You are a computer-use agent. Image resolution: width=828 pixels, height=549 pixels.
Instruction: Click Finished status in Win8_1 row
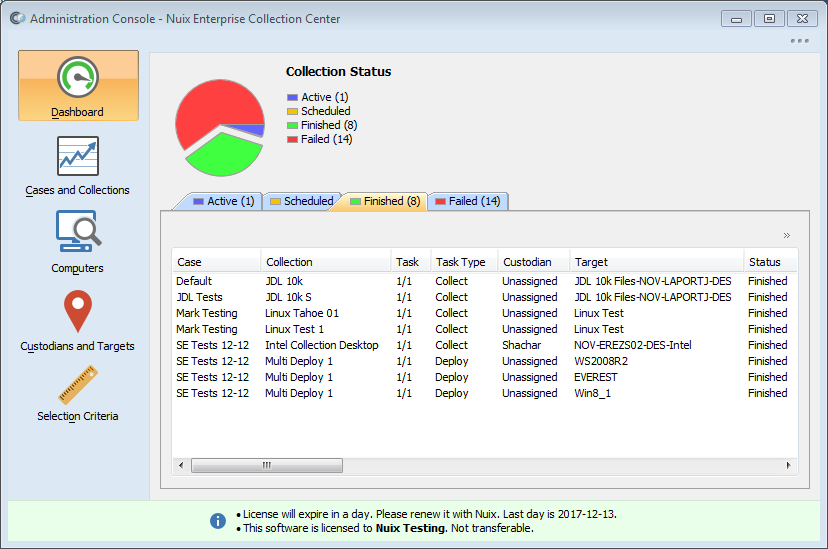click(x=767, y=393)
